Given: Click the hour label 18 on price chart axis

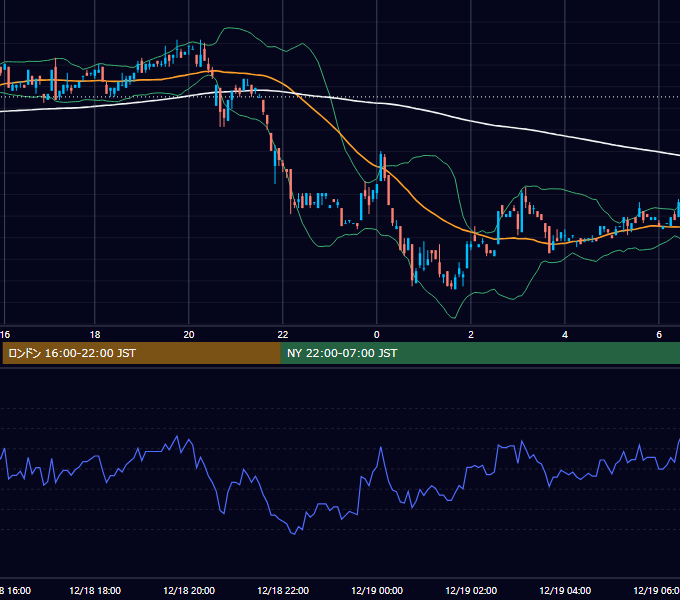Looking at the screenshot, I should pos(95,335).
